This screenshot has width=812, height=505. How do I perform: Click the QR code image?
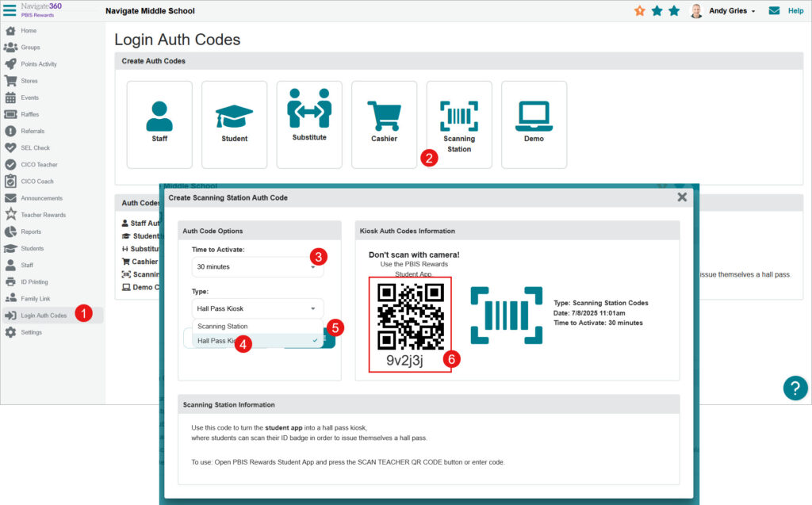pyautogui.click(x=411, y=317)
